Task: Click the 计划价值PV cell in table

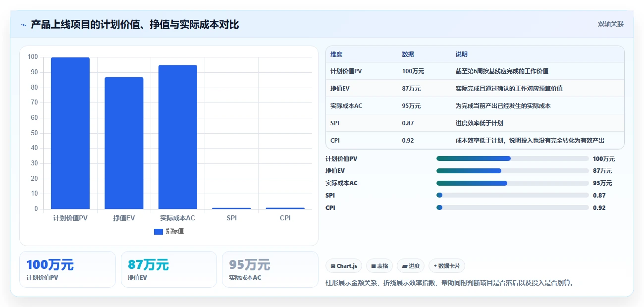Action: click(346, 71)
